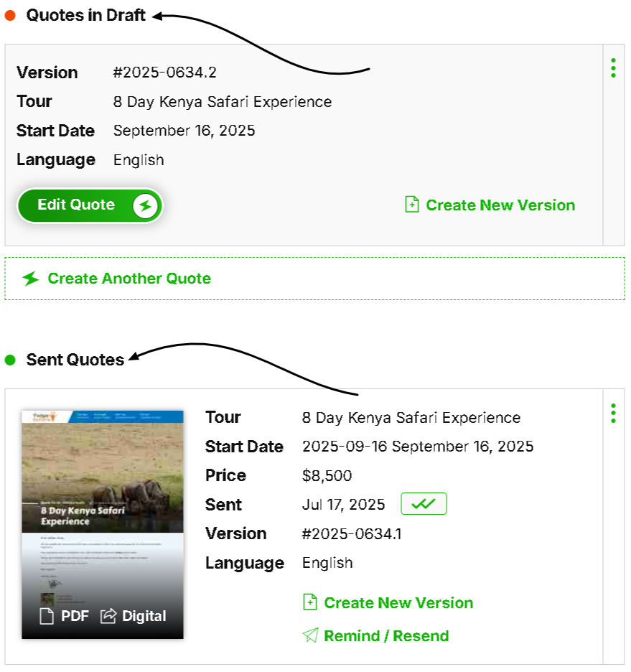
Task: Click Create New Version under sent quote
Action: point(398,603)
